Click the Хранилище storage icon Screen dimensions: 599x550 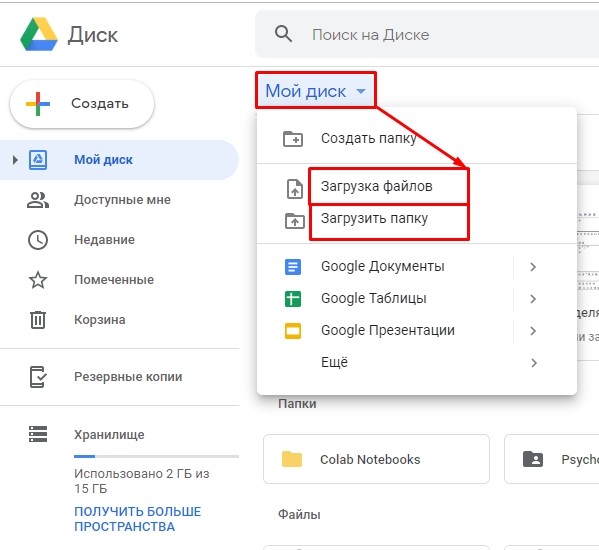38,434
